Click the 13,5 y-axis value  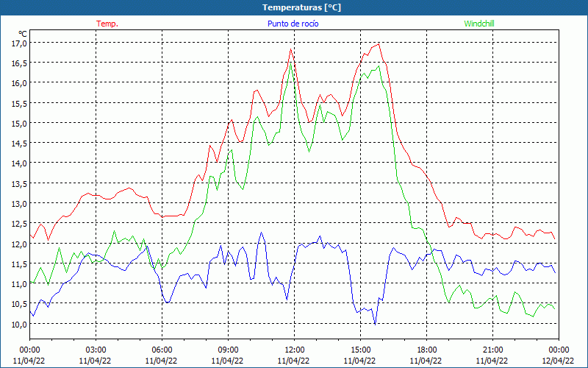[19, 183]
